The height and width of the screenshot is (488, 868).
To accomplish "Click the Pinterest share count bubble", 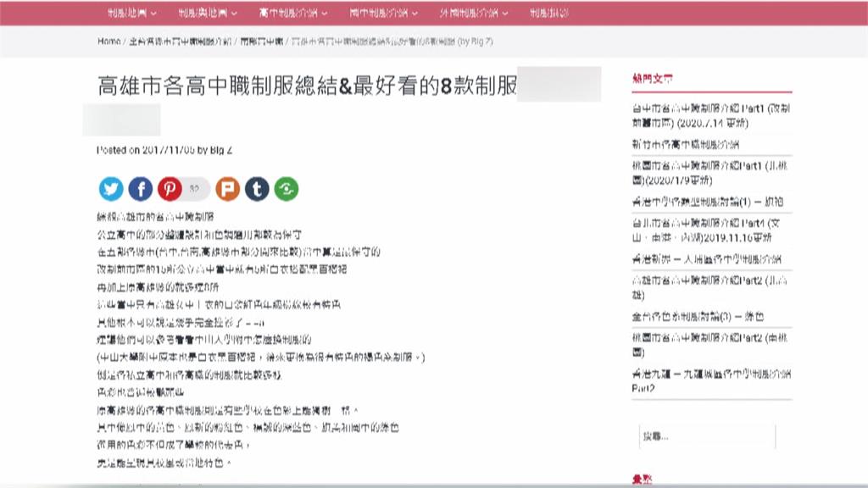I will 196,189.
